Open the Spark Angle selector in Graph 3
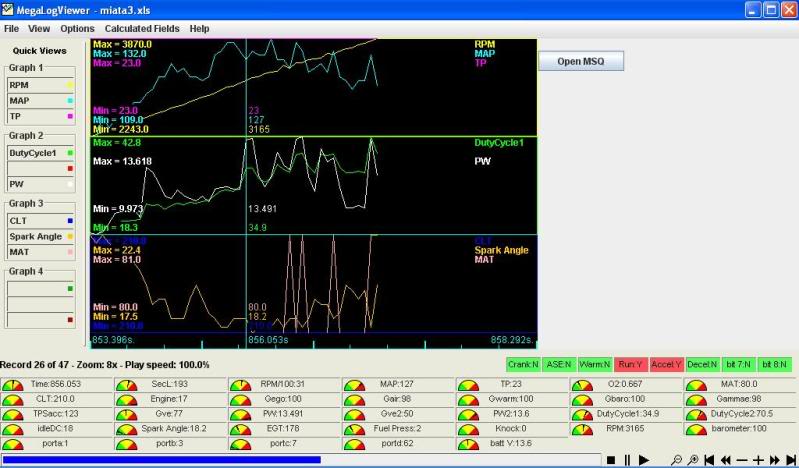799x468 pixels. point(41,237)
